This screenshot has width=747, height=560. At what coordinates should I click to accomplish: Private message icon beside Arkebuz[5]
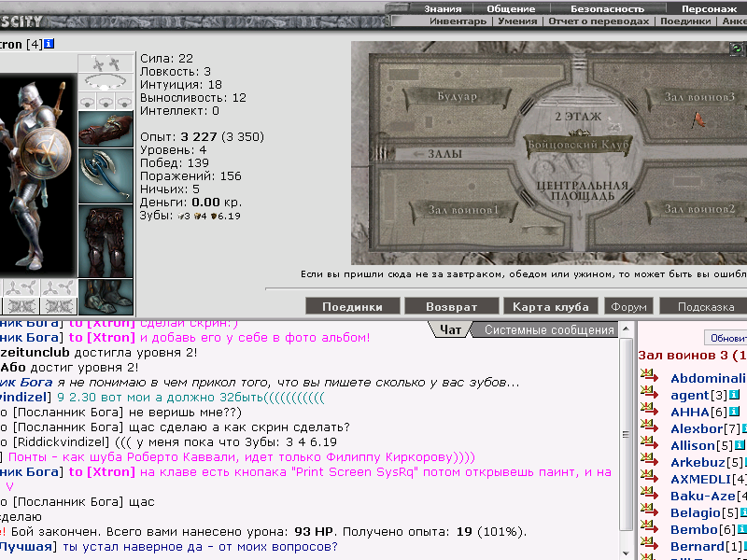coord(649,460)
